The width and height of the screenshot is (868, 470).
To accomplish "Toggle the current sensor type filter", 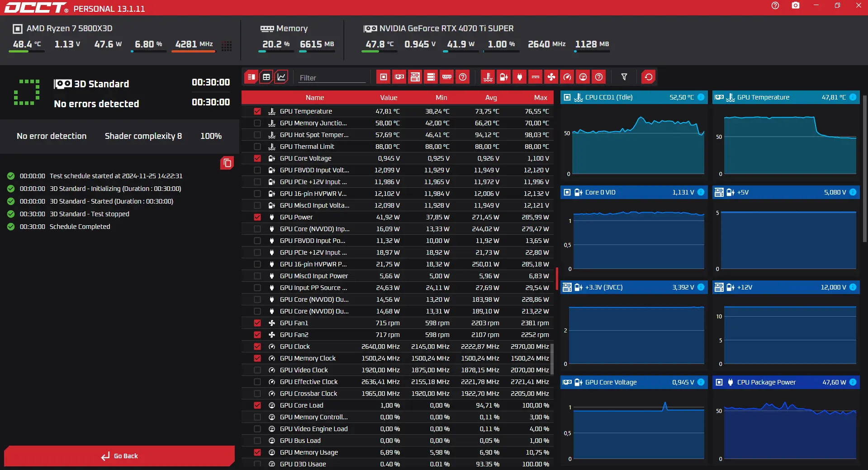I will coord(536,77).
